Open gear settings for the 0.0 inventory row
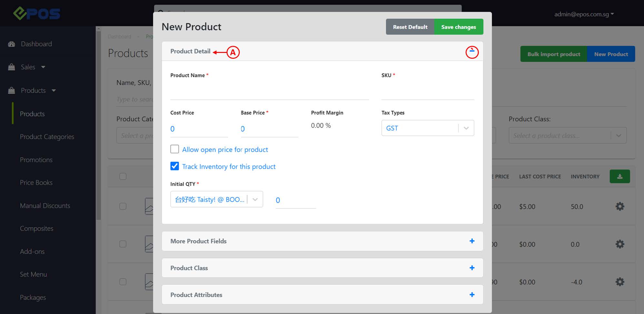 [619, 244]
